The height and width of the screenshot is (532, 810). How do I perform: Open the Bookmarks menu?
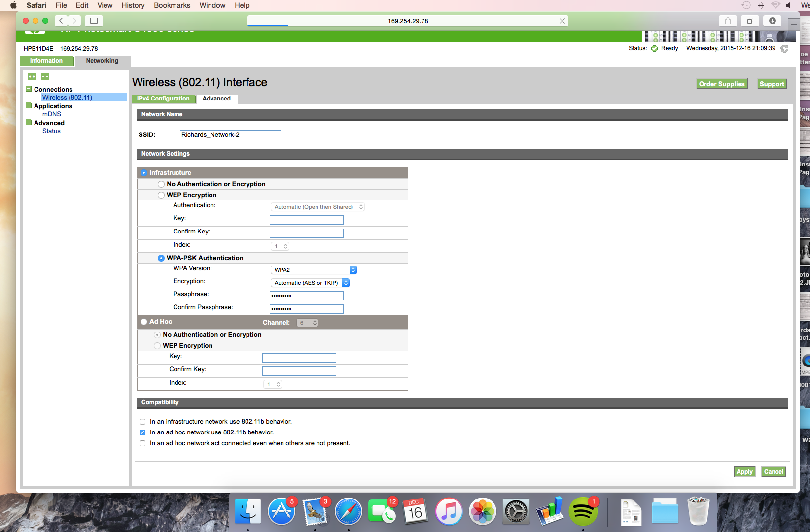point(172,5)
